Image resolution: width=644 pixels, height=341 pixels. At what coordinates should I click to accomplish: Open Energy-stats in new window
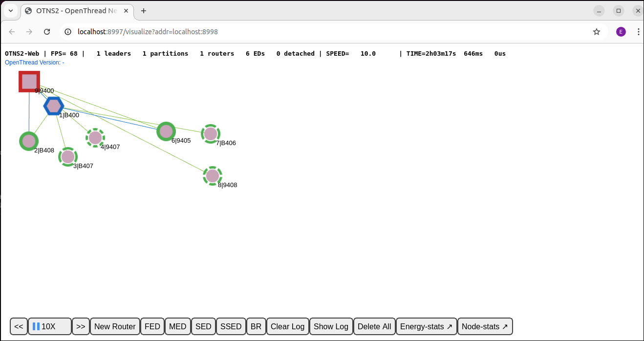(x=426, y=326)
